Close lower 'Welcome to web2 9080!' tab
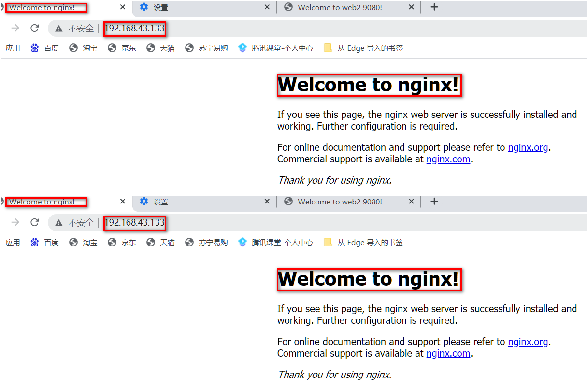The width and height of the screenshot is (588, 391). pyautogui.click(x=412, y=202)
